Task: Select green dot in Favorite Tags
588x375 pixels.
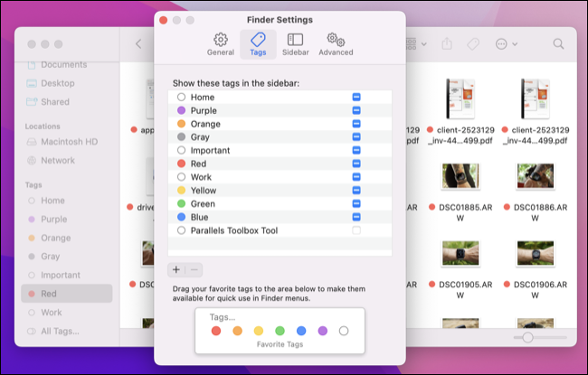Action: point(280,331)
